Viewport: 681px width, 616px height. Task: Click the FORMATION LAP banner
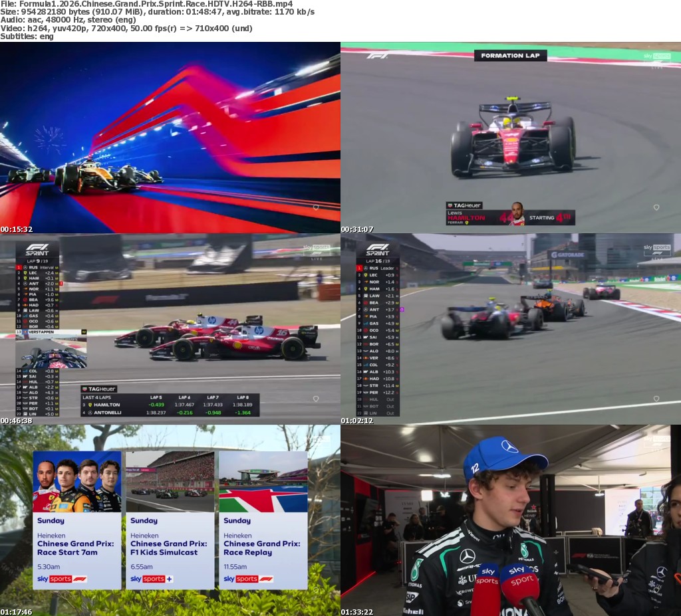510,56
